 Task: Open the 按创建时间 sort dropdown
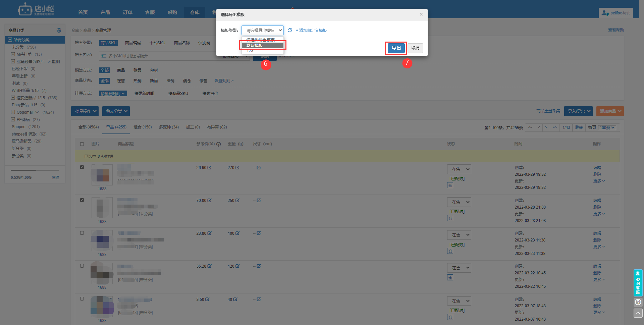click(113, 94)
